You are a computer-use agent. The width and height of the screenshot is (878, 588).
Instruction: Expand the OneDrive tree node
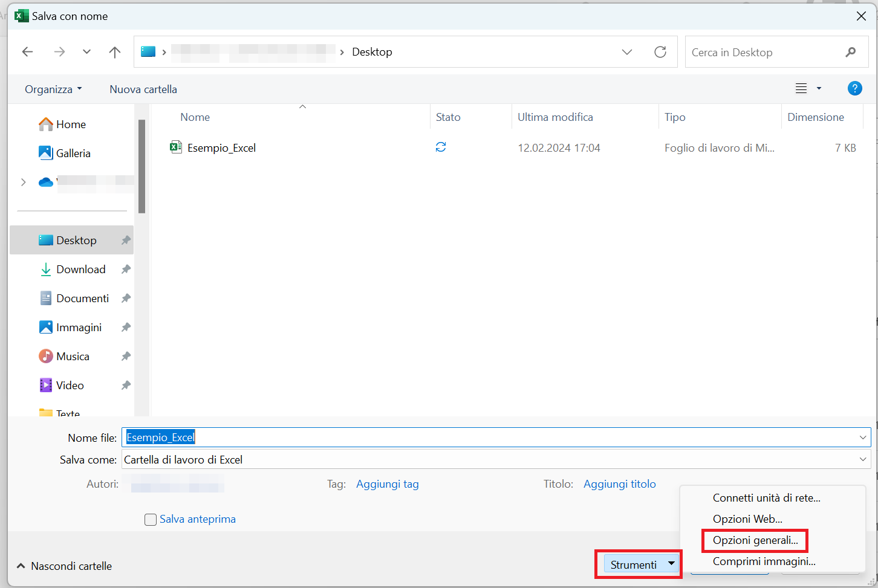click(24, 182)
